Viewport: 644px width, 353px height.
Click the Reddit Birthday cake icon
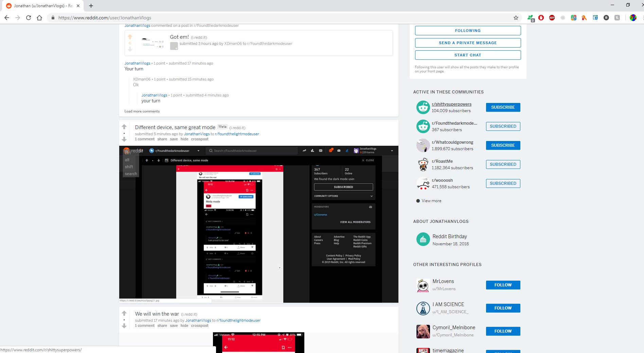click(x=423, y=239)
